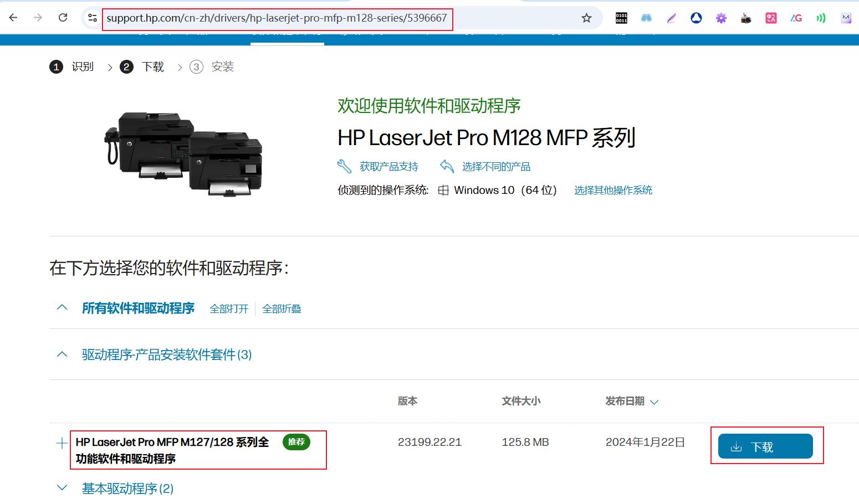Click the green sound waves extension icon
The image size is (859, 504).
pos(821,18)
